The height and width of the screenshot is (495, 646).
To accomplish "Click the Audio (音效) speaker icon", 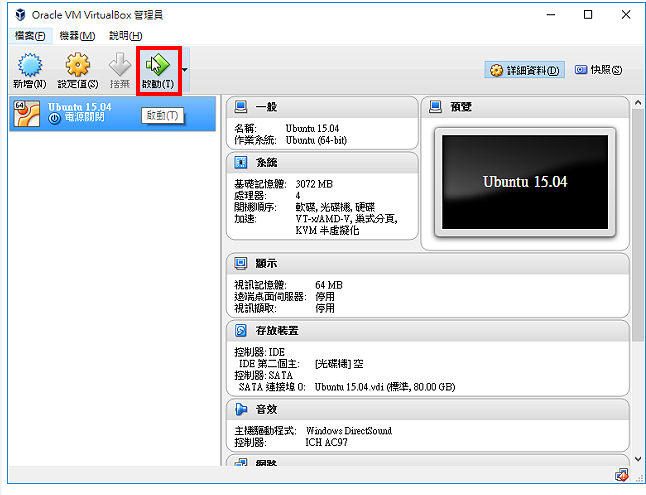I will (241, 409).
